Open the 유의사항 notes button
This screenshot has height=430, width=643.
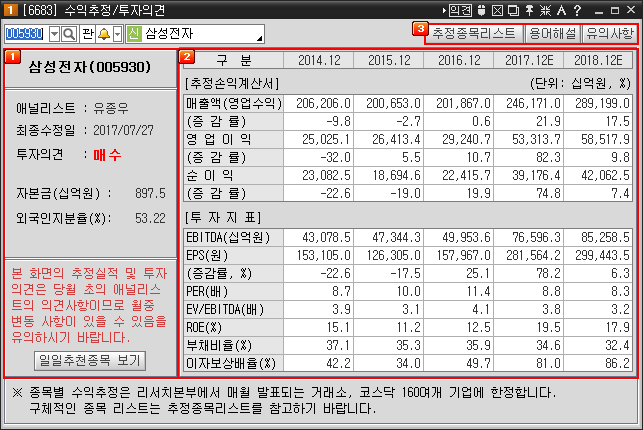[609, 33]
